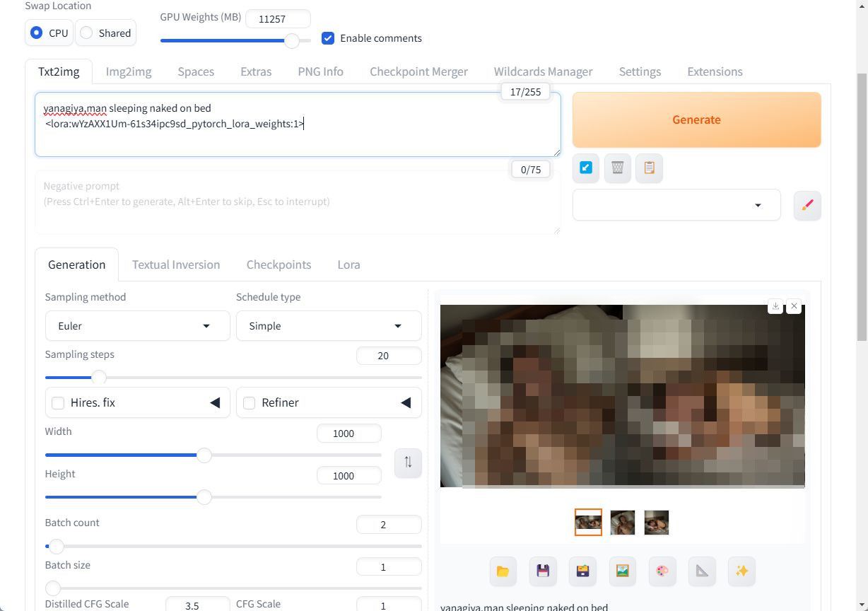868x611 pixels.
Task: Clear the prompt using the trash icon
Action: [617, 168]
